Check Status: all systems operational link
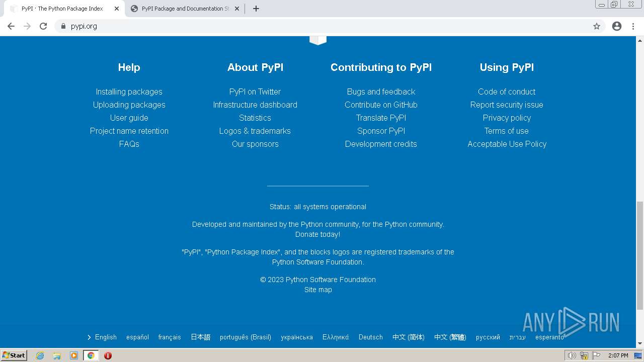 point(318,207)
